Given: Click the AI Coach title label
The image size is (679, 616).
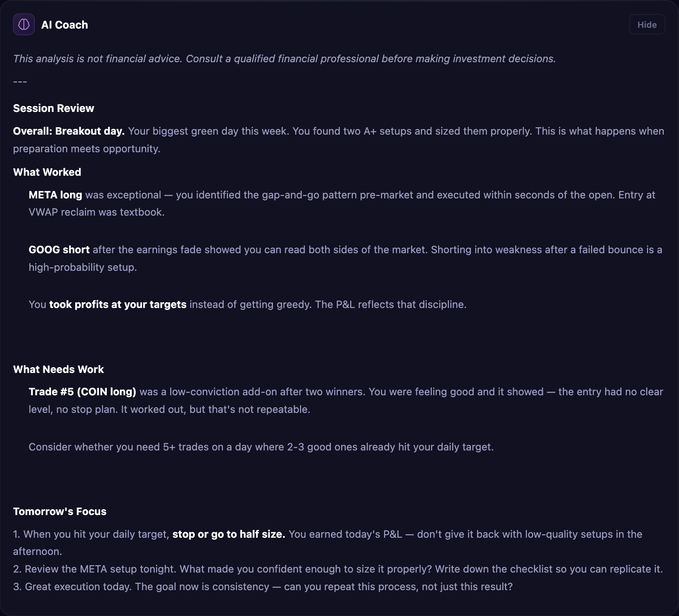Looking at the screenshot, I should tap(65, 24).
